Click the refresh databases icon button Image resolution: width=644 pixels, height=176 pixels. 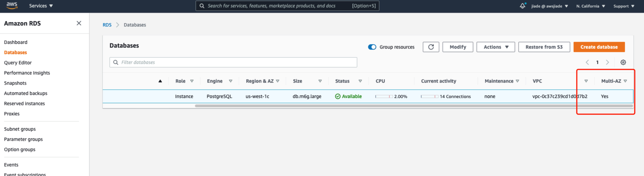click(x=431, y=47)
